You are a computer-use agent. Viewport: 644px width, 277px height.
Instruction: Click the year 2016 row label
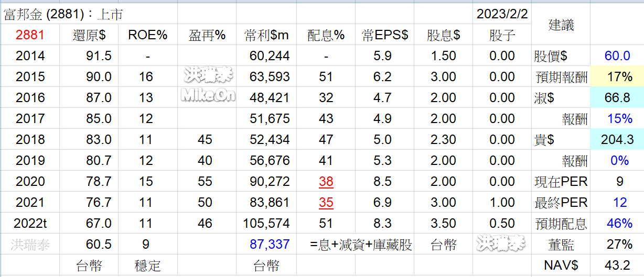click(x=30, y=98)
